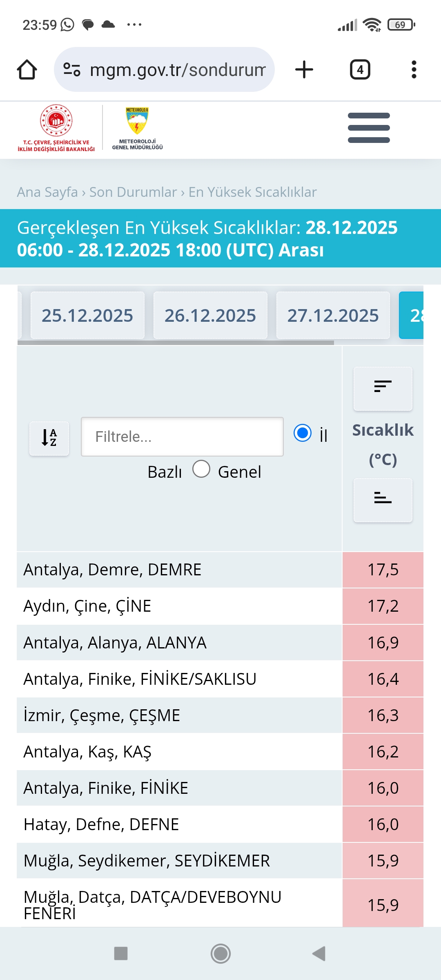Open browser three-dot overflow menu
Screen dimensions: 441x980
point(414,69)
